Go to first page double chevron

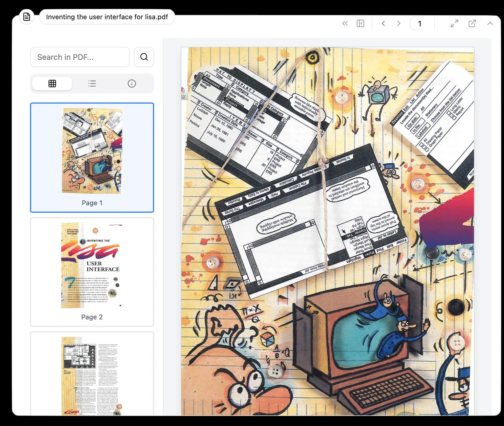click(345, 23)
